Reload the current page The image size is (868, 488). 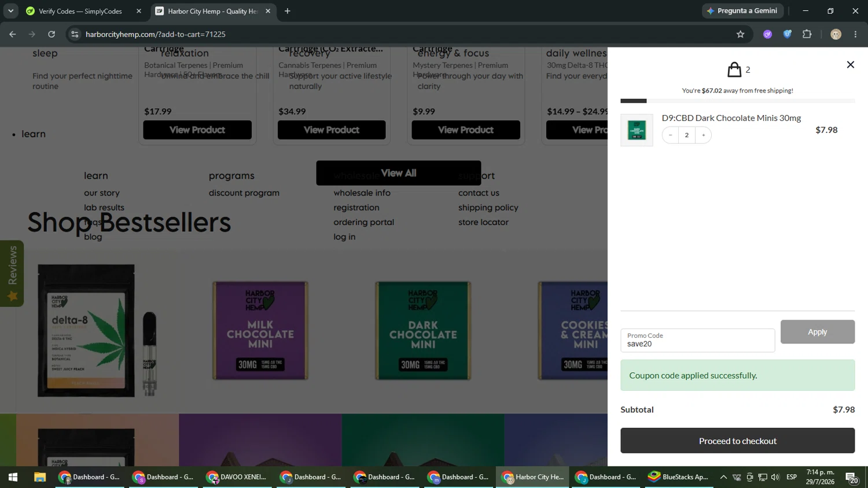click(52, 34)
